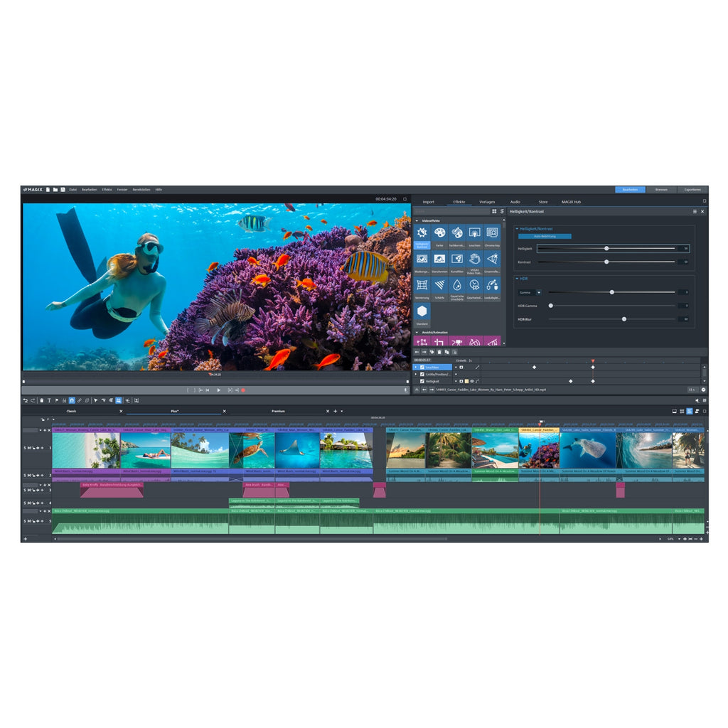The width and height of the screenshot is (728, 728).
Task: Select the Geschwindigkeit clock effect tile
Action: click(474, 289)
